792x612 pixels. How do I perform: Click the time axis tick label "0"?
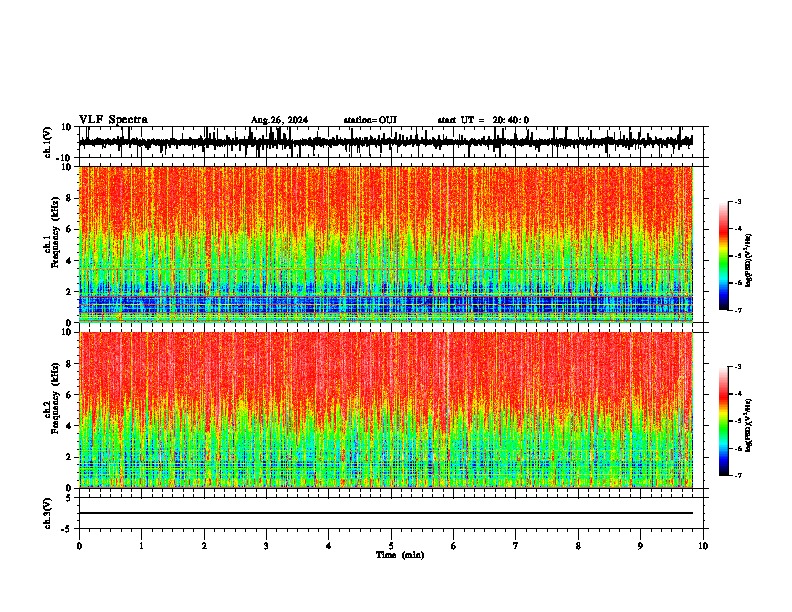pos(79,546)
